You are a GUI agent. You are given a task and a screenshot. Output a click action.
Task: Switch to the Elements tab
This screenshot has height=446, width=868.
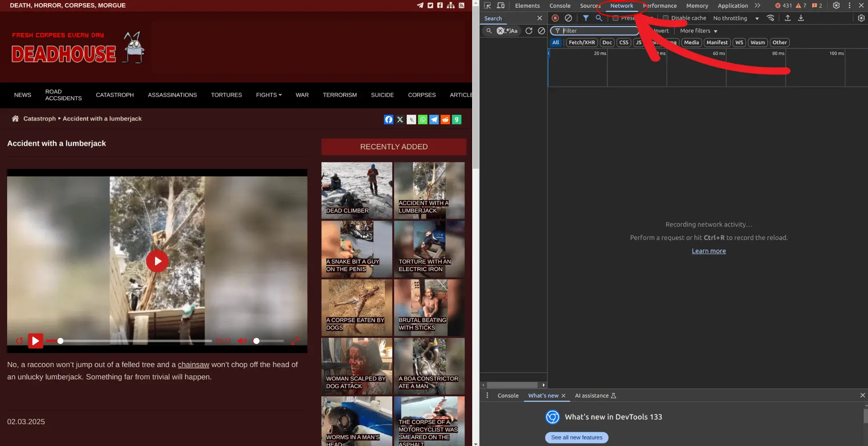tap(527, 5)
